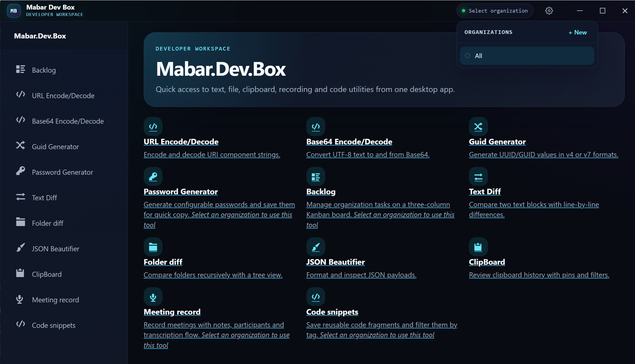Click the Password Generator key icon in sidebar
Image resolution: width=635 pixels, height=364 pixels.
(20, 171)
